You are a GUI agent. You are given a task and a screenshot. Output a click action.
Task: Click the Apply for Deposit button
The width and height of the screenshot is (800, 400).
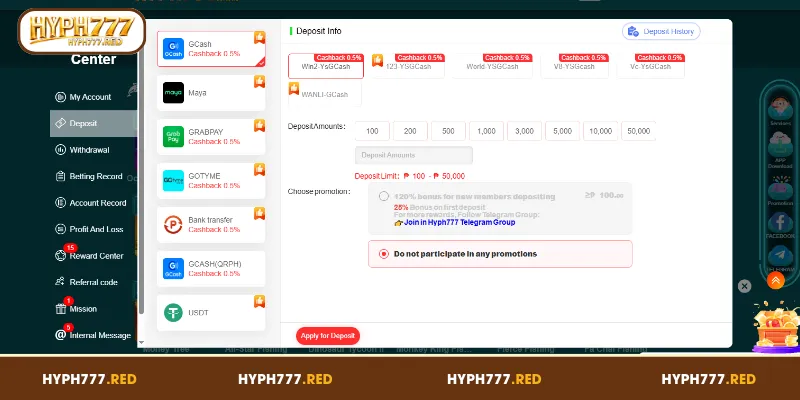click(x=328, y=336)
